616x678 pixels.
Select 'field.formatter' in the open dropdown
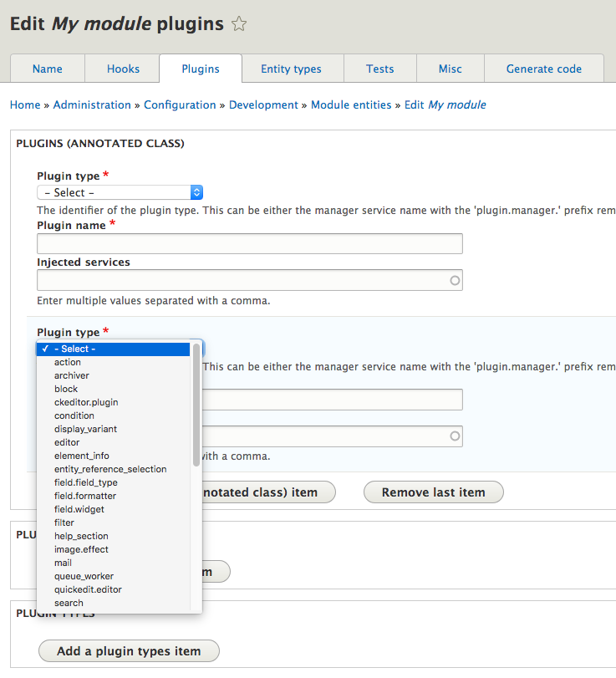click(x=85, y=496)
